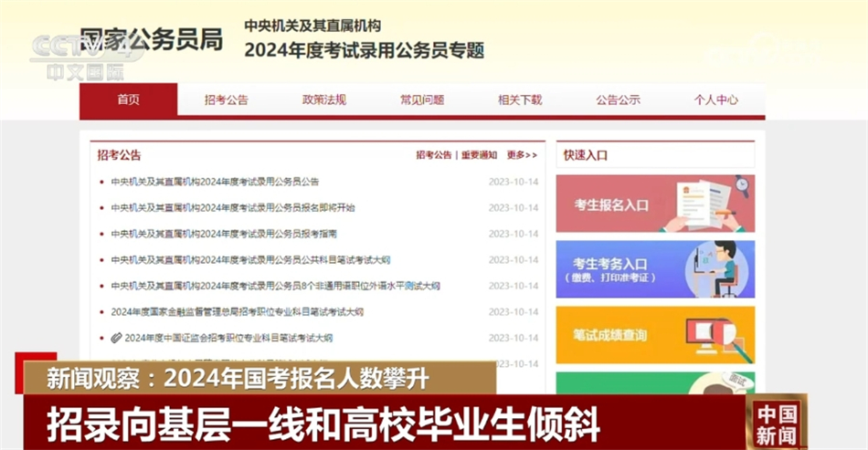Screen dimensions: 868x450
Task: Open 中国证监会招考职位专业科目笔试考试大纲 link
Action: tap(228, 338)
